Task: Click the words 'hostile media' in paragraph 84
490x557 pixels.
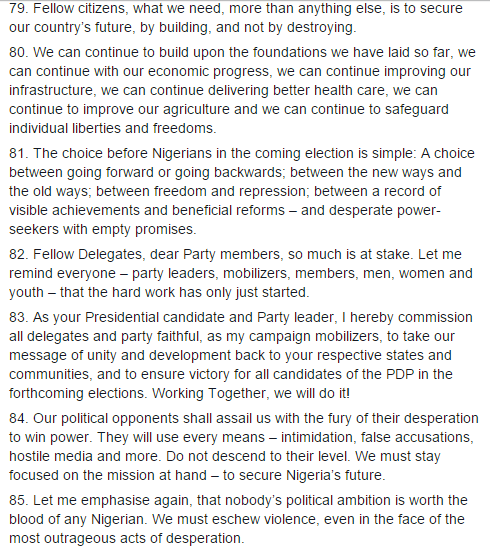Action: point(51,456)
